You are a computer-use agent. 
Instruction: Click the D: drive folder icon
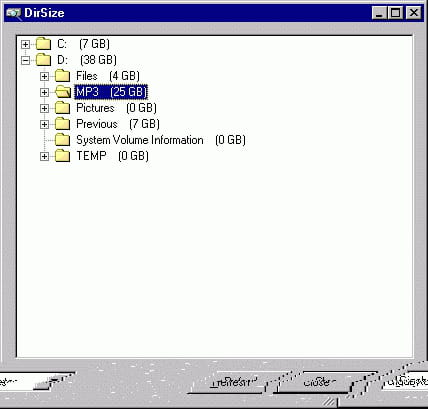43,60
